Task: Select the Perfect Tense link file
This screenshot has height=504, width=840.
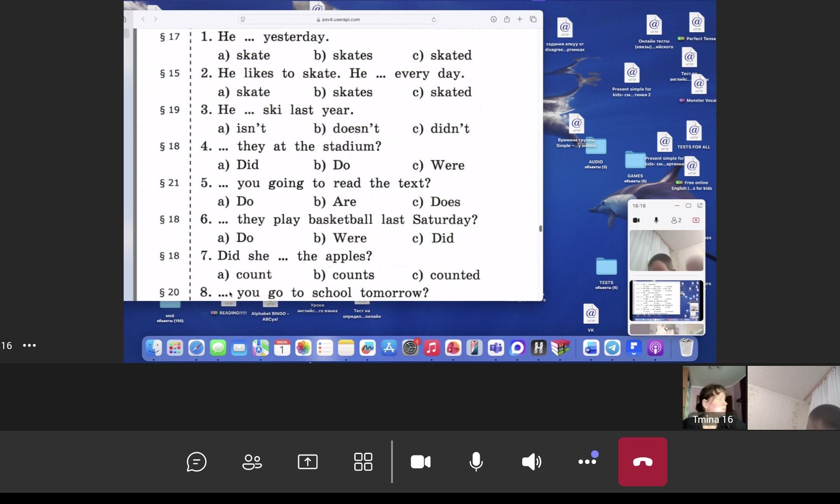Action: (697, 27)
